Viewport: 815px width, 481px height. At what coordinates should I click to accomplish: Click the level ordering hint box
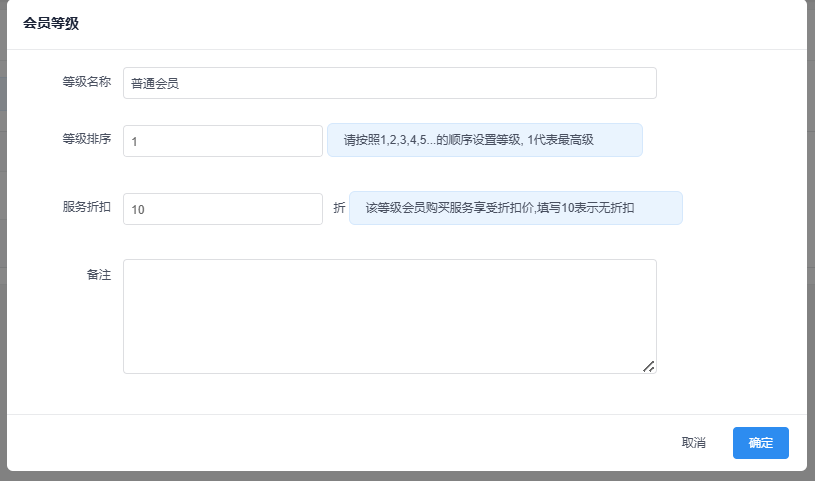tap(484, 140)
